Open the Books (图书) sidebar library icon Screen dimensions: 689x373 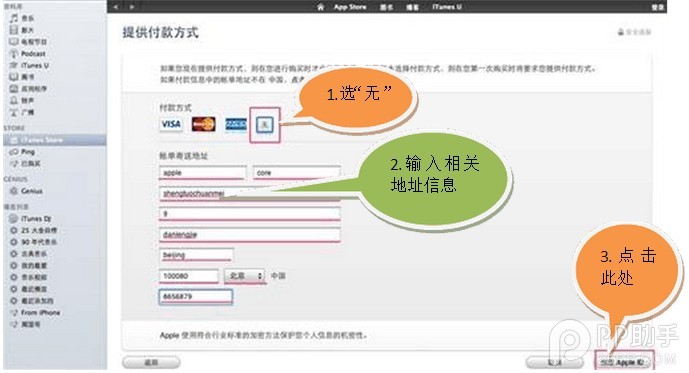[x=14, y=77]
